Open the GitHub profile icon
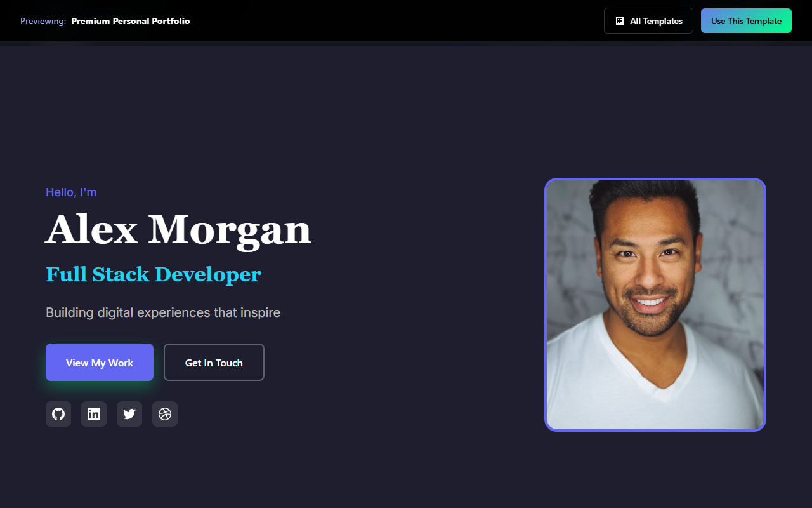Screen dimensions: 812x508 58,413
